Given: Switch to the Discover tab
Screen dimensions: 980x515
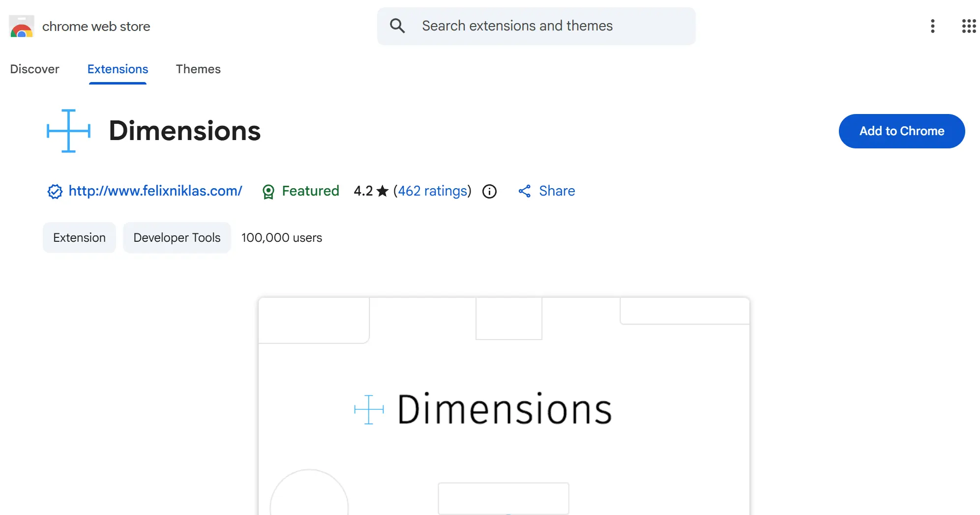Looking at the screenshot, I should point(34,69).
